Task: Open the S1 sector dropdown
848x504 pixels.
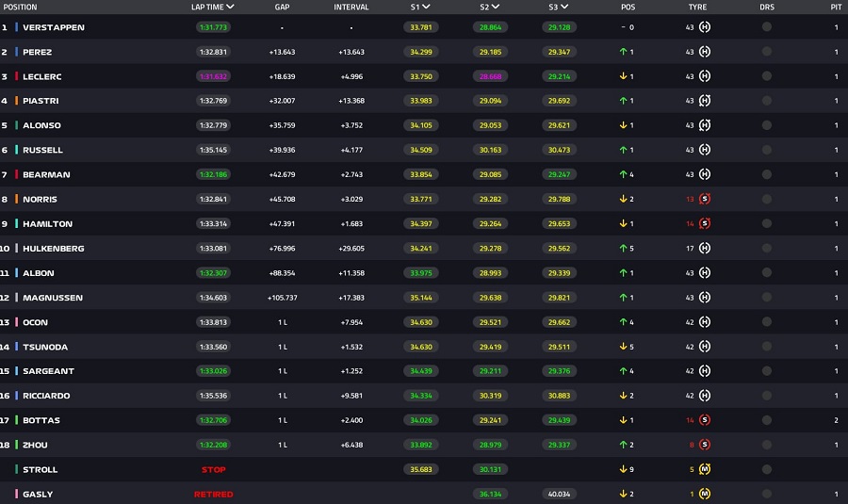Action: (426, 7)
